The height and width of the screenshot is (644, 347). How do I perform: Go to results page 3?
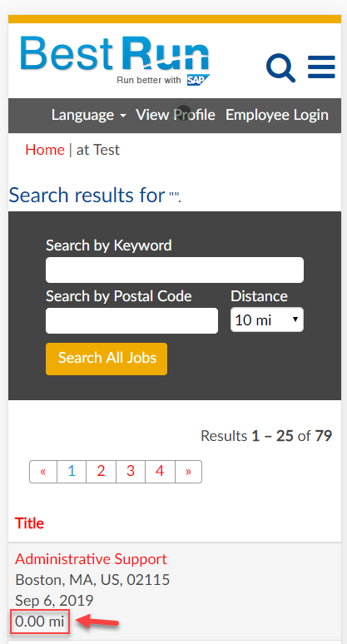click(131, 472)
